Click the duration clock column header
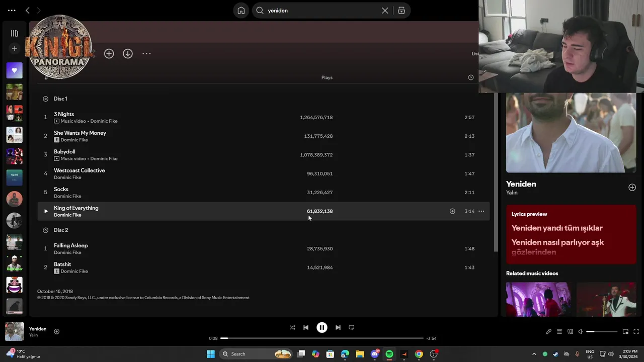 click(x=471, y=77)
